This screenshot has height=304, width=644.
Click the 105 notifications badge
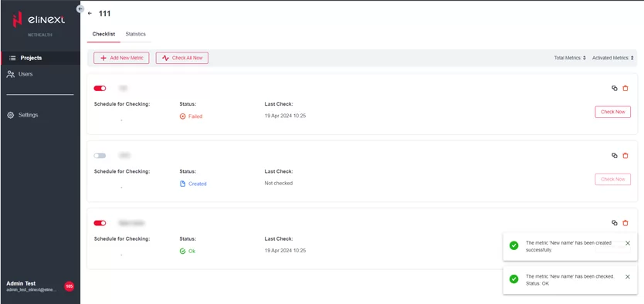pyautogui.click(x=69, y=286)
